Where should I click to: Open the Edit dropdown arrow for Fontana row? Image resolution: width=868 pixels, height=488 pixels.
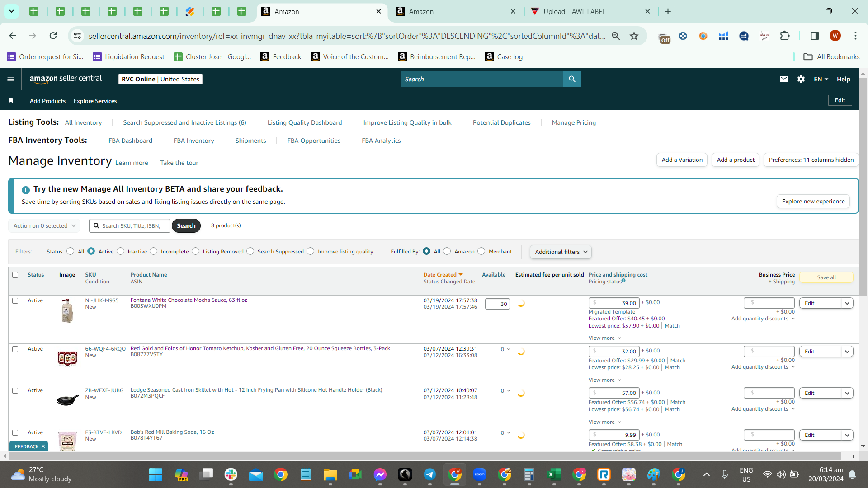847,303
